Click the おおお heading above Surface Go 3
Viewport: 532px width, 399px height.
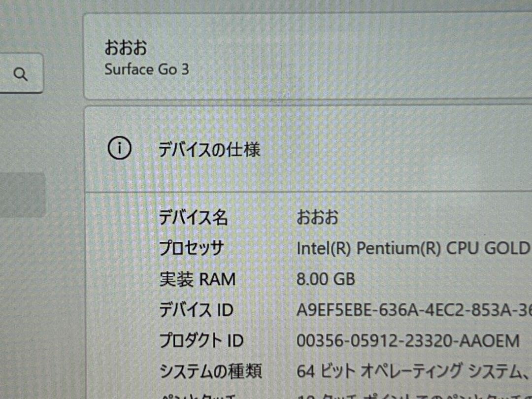click(x=126, y=47)
